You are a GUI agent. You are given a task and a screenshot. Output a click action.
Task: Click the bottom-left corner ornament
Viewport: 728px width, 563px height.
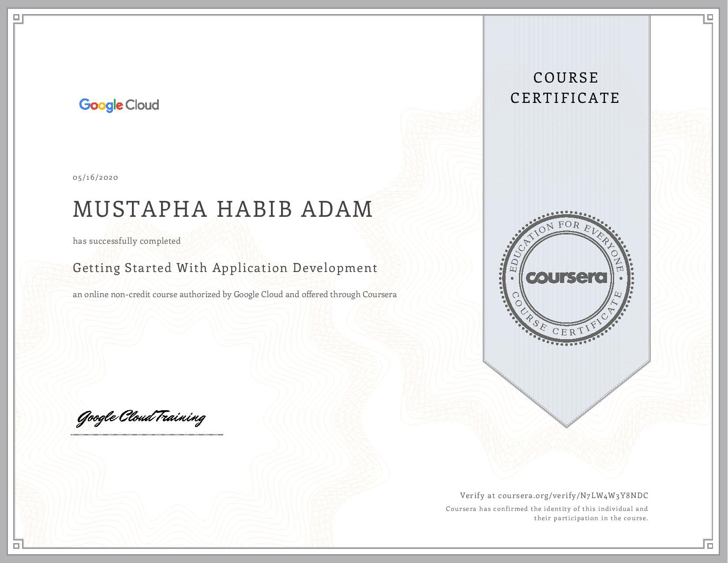[18, 546]
